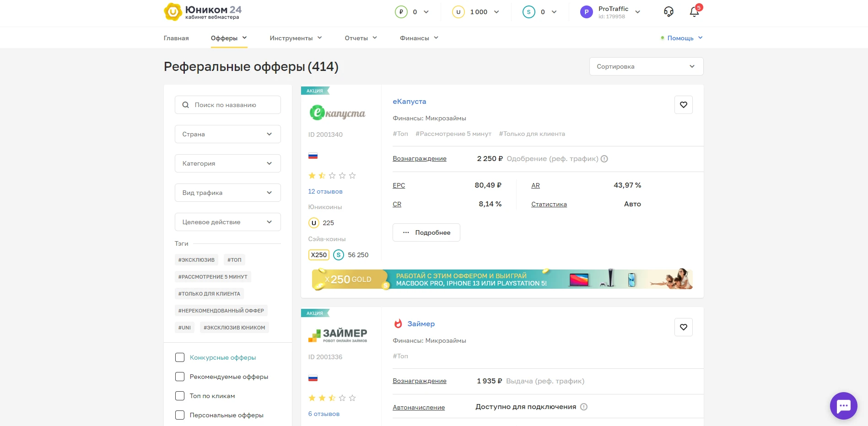The width and height of the screenshot is (868, 426).
Task: Click the Займер logo image
Action: [x=338, y=335]
